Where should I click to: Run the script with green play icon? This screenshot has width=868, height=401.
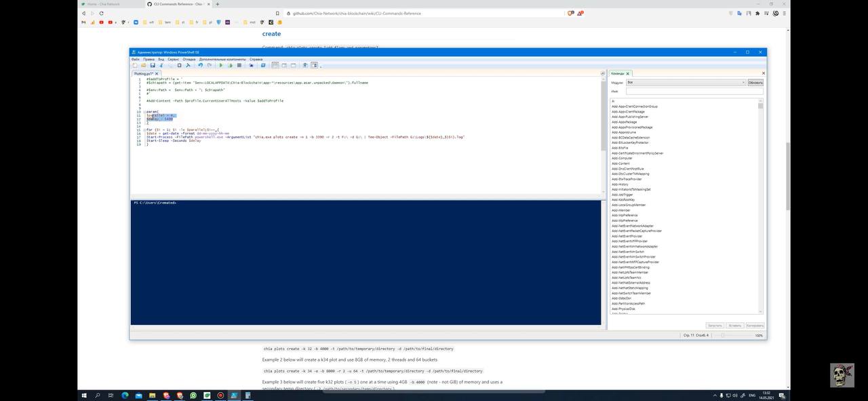pos(220,65)
